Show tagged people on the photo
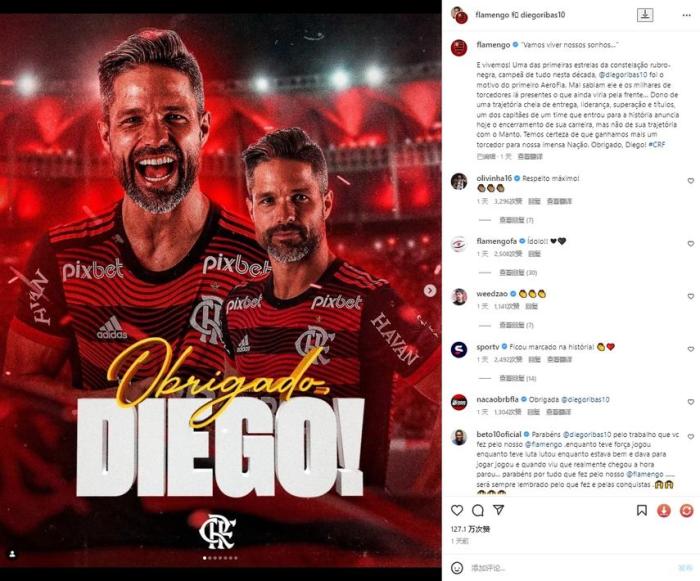Screen dimensions: 700x581 point(12,554)
